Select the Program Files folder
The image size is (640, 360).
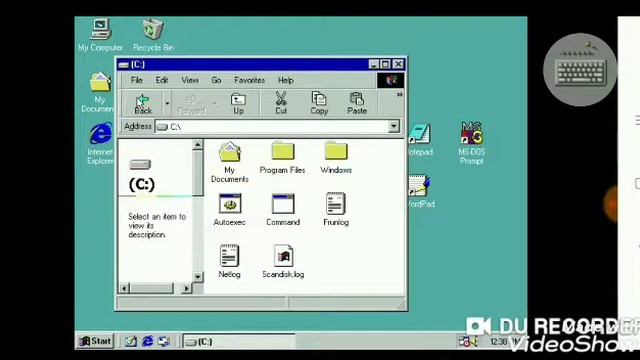coord(282,158)
